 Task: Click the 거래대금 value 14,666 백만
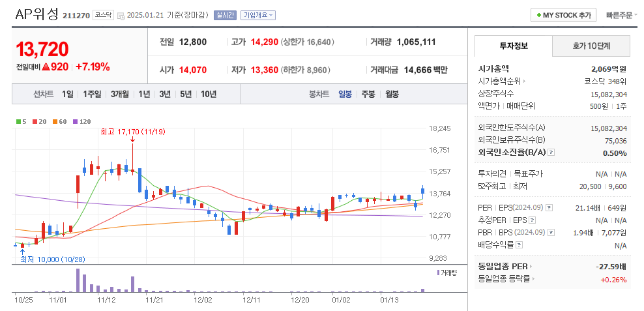(426, 70)
